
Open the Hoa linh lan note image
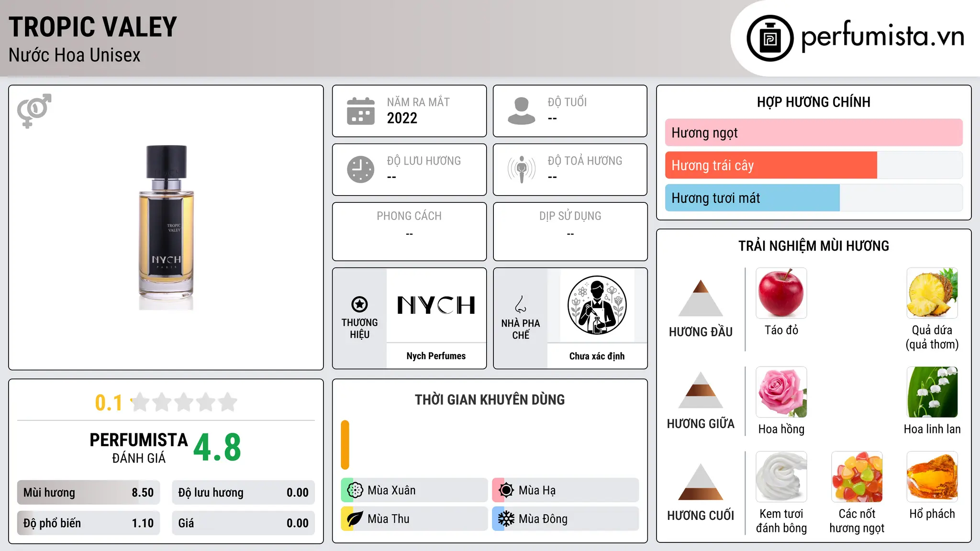pyautogui.click(x=932, y=392)
